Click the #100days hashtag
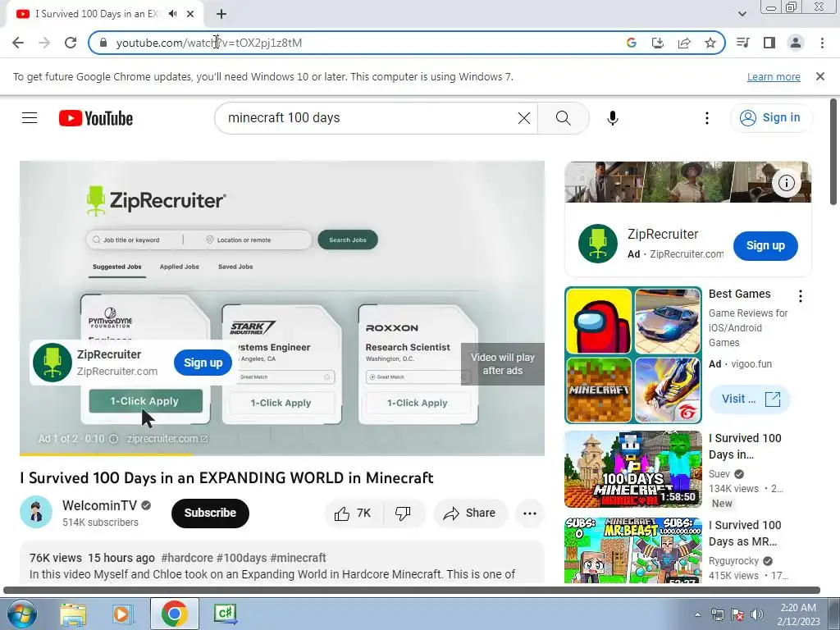Viewport: 840px width, 630px height. pos(242,558)
